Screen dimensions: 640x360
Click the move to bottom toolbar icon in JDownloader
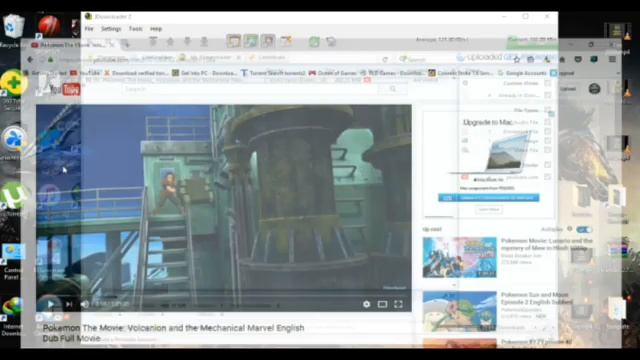tap(204, 41)
